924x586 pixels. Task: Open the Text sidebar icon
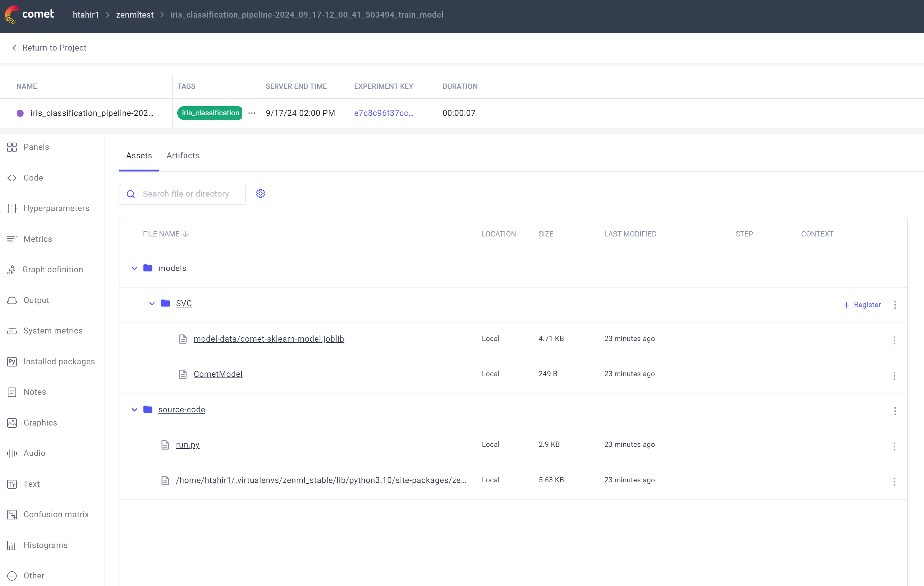pyautogui.click(x=12, y=484)
